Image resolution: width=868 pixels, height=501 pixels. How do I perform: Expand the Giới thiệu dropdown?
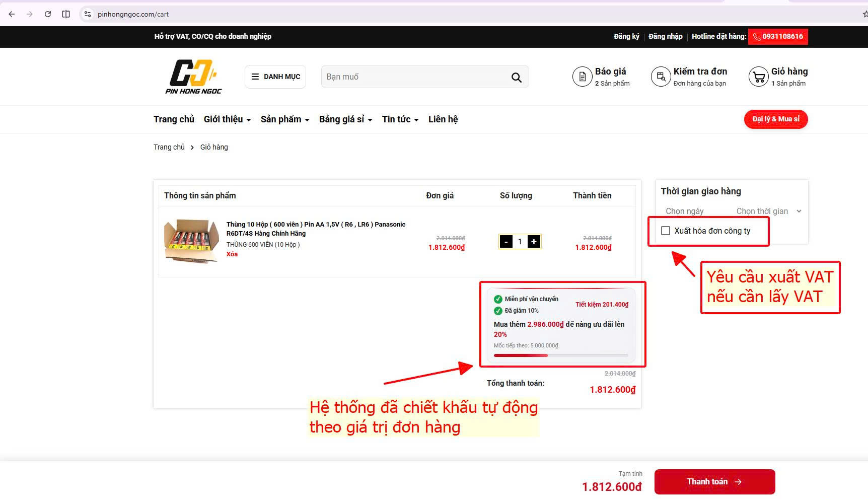(227, 119)
